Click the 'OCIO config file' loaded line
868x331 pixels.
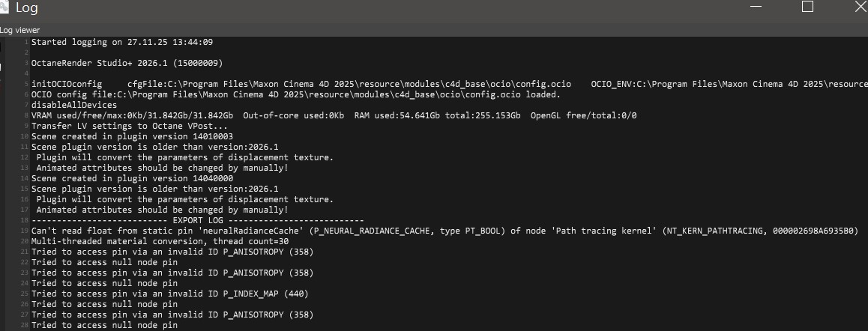coord(295,94)
